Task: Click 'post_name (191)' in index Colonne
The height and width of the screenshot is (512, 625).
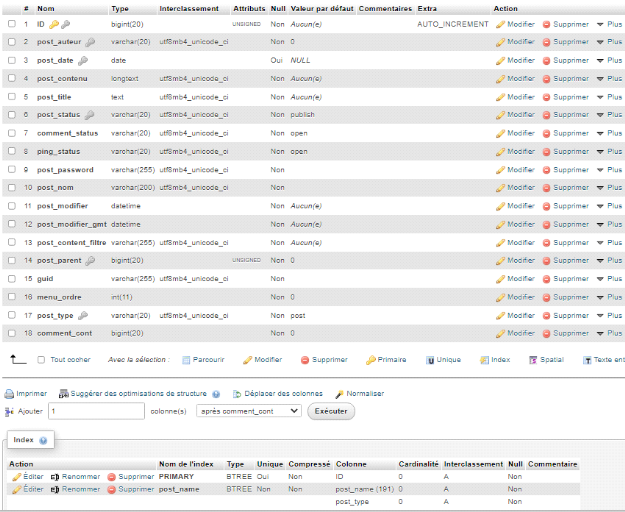Action: [x=364, y=489]
